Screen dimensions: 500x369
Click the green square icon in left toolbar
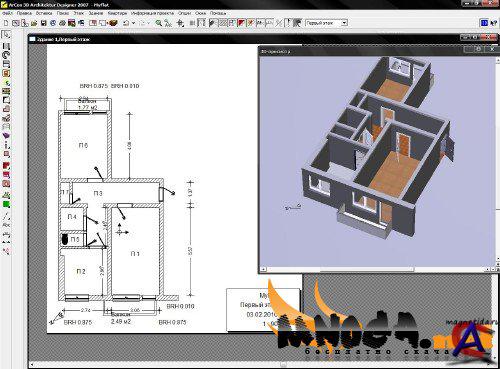6,204
